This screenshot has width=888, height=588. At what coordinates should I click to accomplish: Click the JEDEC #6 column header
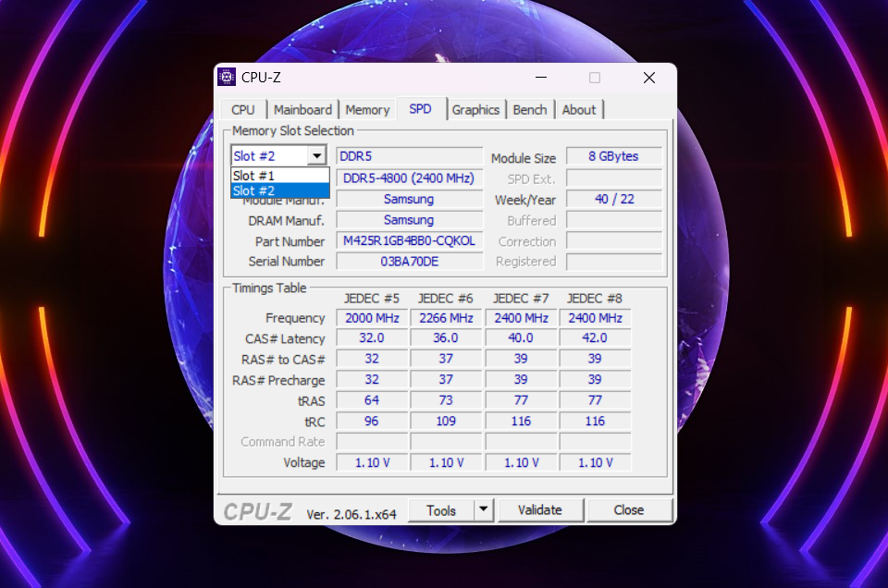[x=446, y=299]
